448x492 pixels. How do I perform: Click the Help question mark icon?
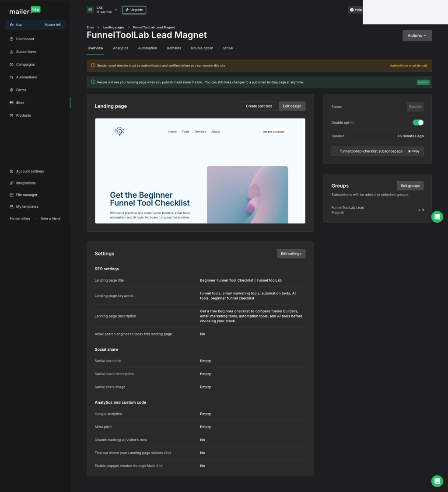pyautogui.click(x=352, y=10)
